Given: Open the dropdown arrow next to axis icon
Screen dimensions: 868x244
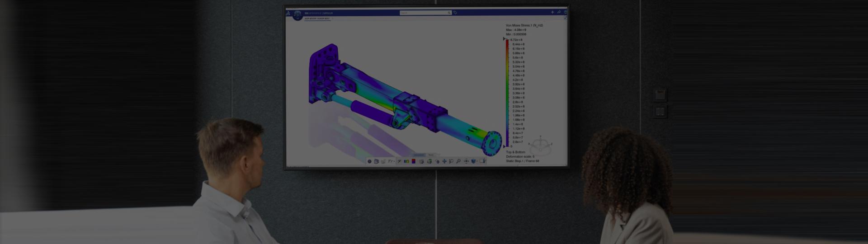Looking at the screenshot, I should pyautogui.click(x=394, y=161).
